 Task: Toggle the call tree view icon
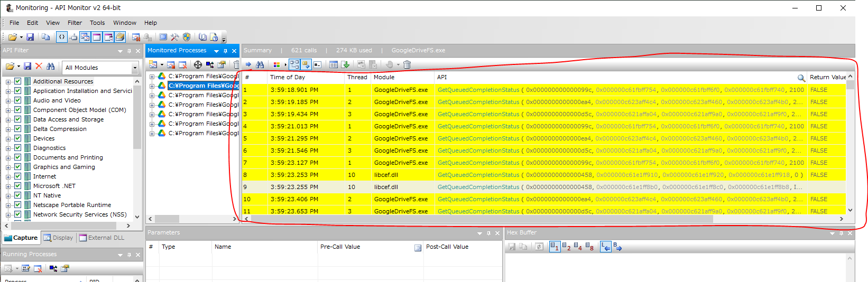(294, 64)
